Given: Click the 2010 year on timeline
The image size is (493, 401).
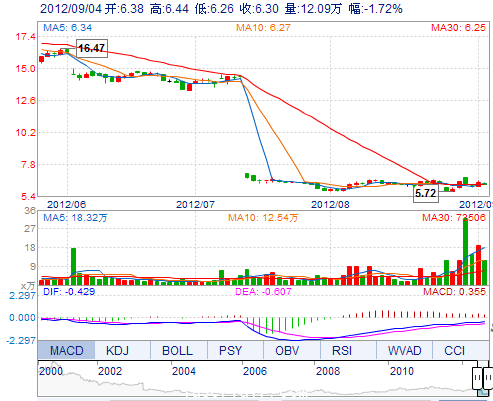Looking at the screenshot, I should 402,371.
